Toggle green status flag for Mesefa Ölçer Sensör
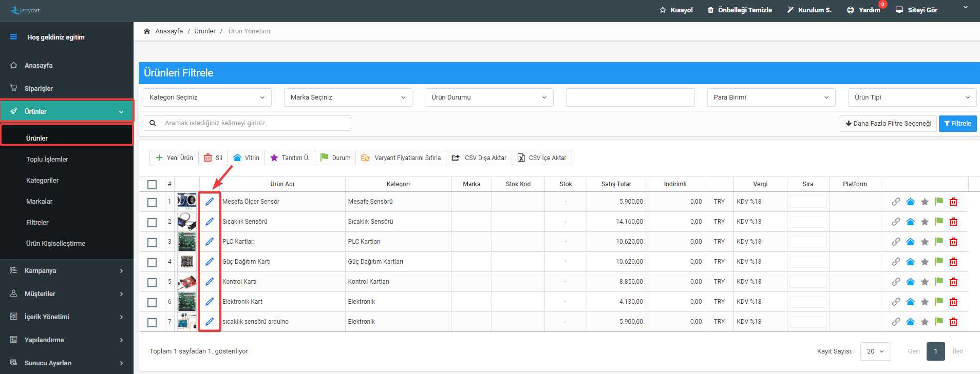The image size is (980, 374). pyautogui.click(x=939, y=202)
